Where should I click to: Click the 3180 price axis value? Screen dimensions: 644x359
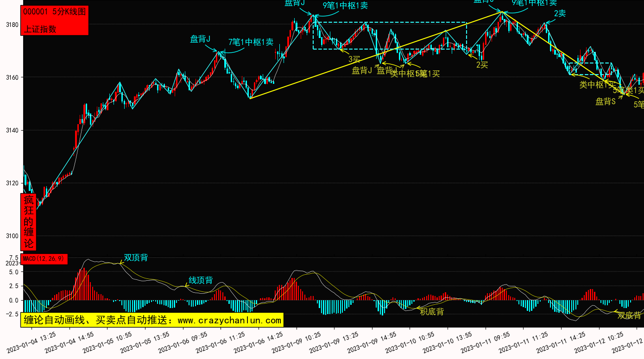[13, 25]
